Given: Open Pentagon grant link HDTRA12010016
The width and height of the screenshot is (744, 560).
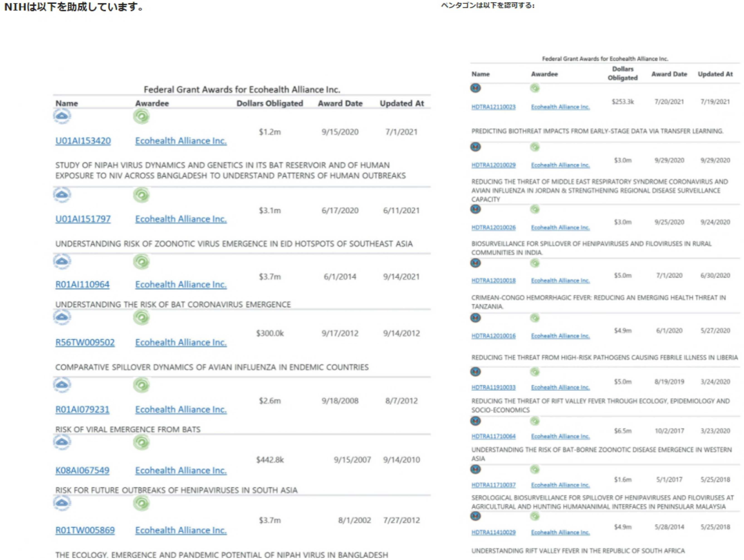Looking at the screenshot, I should click(493, 336).
